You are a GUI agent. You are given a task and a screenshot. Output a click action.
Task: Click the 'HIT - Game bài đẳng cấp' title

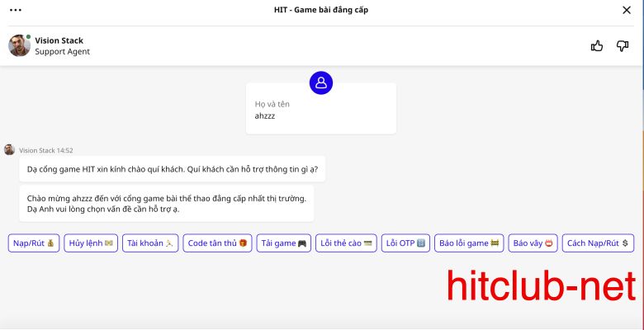pyautogui.click(x=321, y=10)
